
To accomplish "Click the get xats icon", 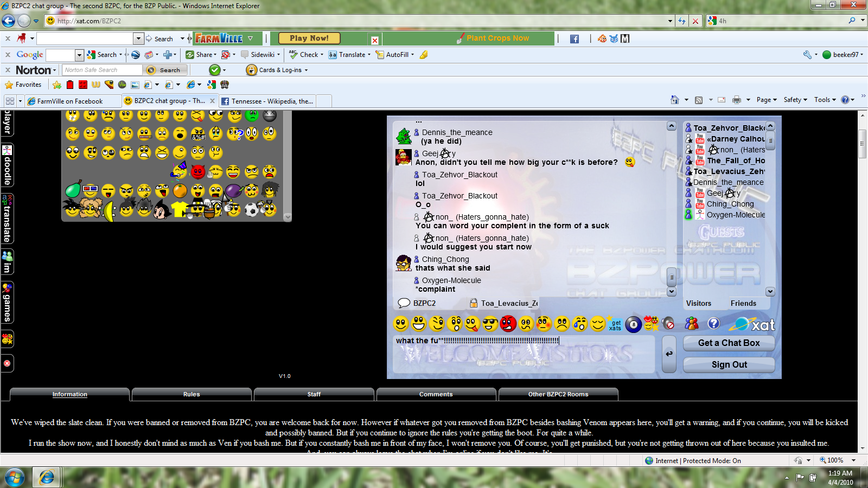I will click(x=615, y=324).
